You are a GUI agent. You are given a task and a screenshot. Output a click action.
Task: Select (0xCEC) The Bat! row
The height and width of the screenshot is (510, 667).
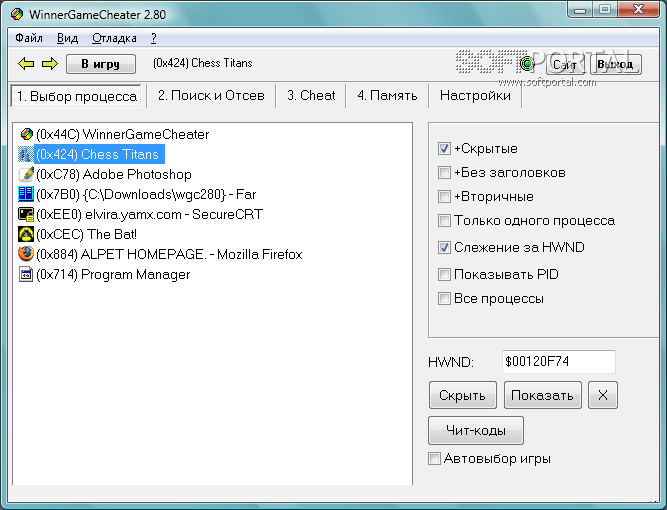tap(86, 234)
